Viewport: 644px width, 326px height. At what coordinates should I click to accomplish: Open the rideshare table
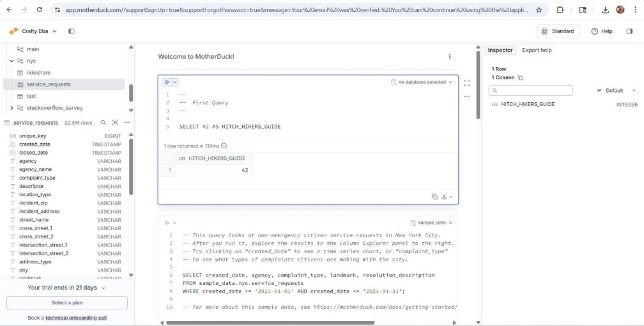(x=38, y=73)
